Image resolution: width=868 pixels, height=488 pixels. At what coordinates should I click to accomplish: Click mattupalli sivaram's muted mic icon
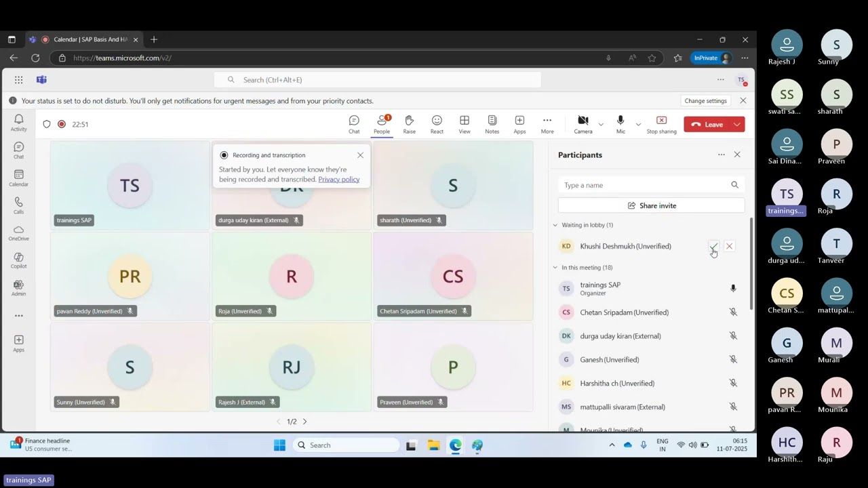tap(733, 407)
